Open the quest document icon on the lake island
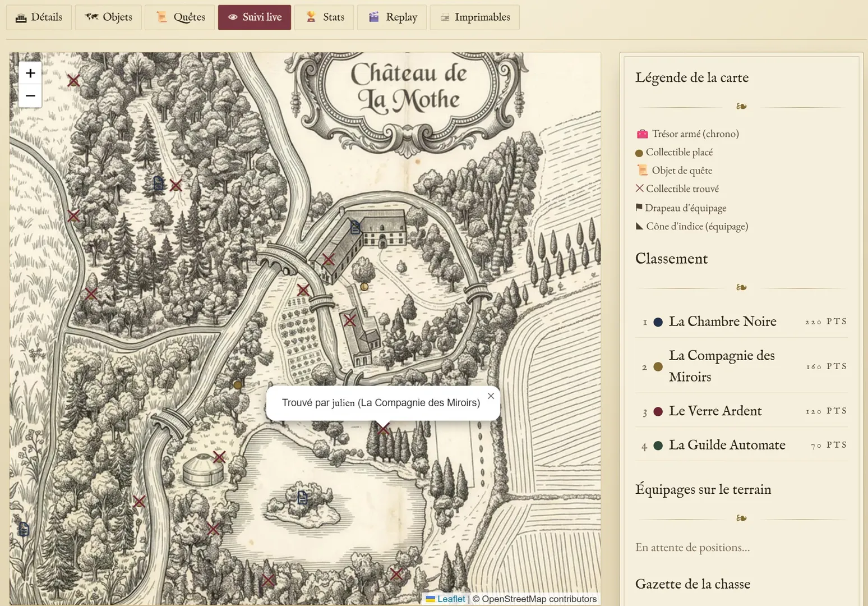This screenshot has height=606, width=868. (x=303, y=497)
